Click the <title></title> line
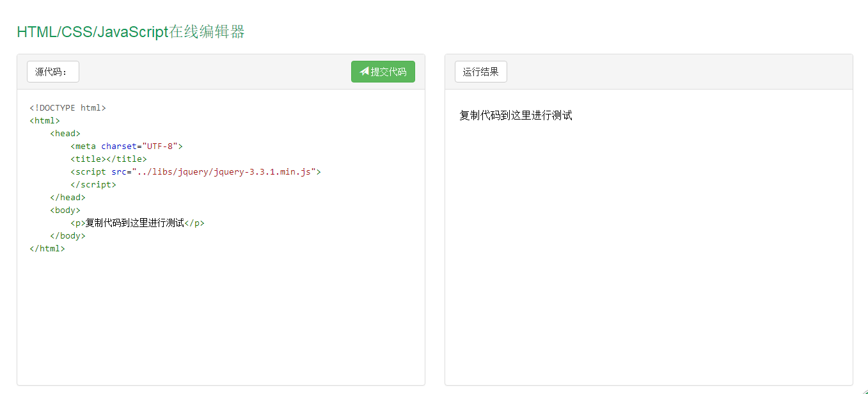The width and height of the screenshot is (868, 394). [x=109, y=159]
